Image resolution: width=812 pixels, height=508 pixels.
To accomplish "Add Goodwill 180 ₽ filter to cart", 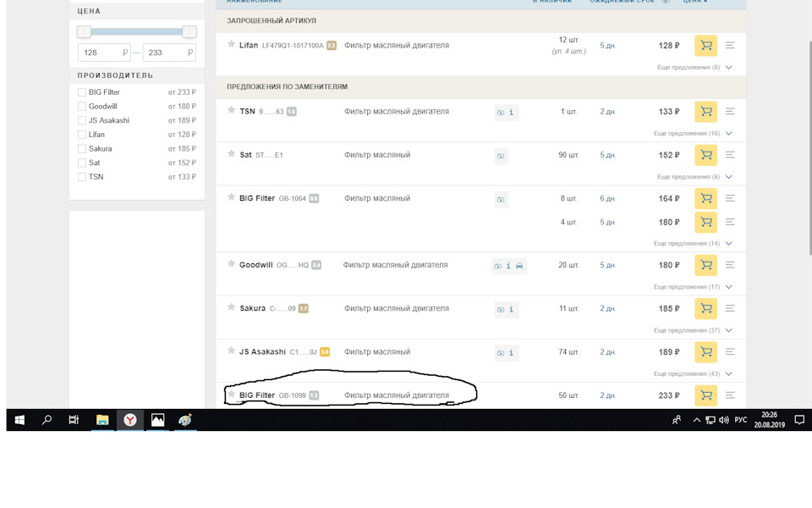I will [705, 265].
